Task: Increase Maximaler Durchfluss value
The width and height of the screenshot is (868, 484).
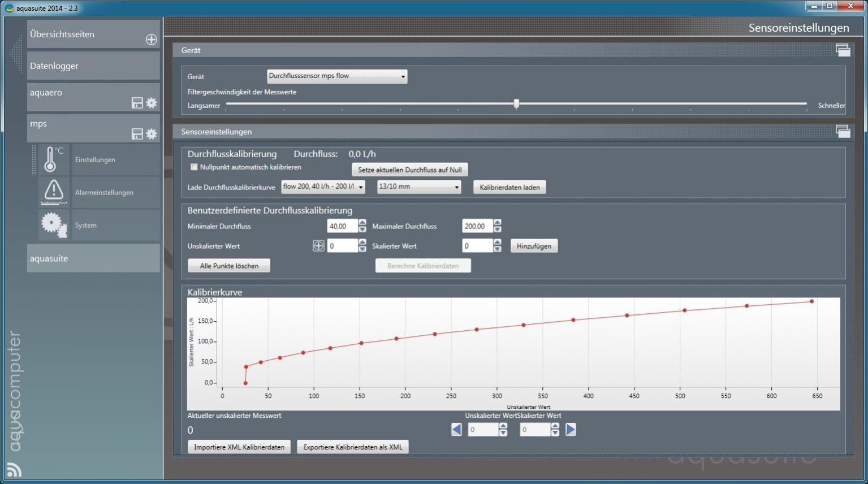Action: pos(498,223)
